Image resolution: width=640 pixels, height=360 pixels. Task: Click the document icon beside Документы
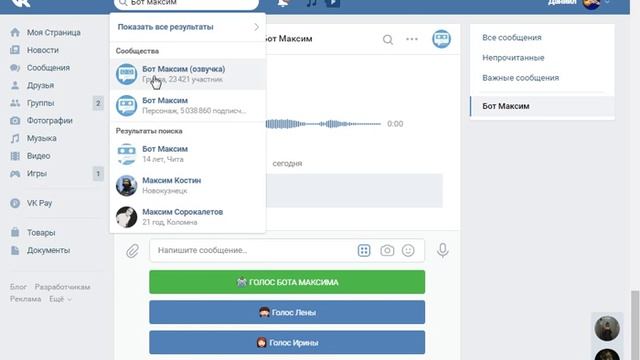(x=15, y=250)
